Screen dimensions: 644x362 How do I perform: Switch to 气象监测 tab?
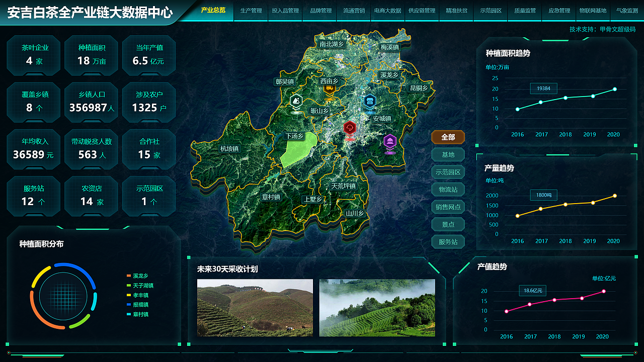pyautogui.click(x=627, y=11)
